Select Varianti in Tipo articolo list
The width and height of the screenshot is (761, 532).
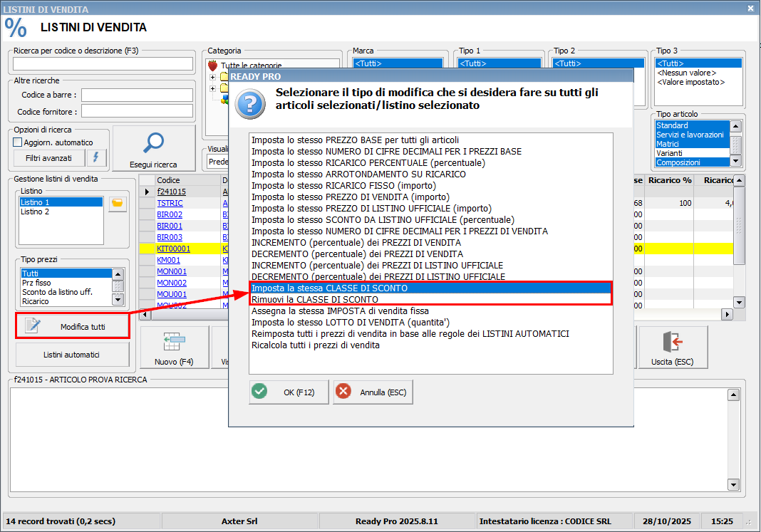pos(693,153)
